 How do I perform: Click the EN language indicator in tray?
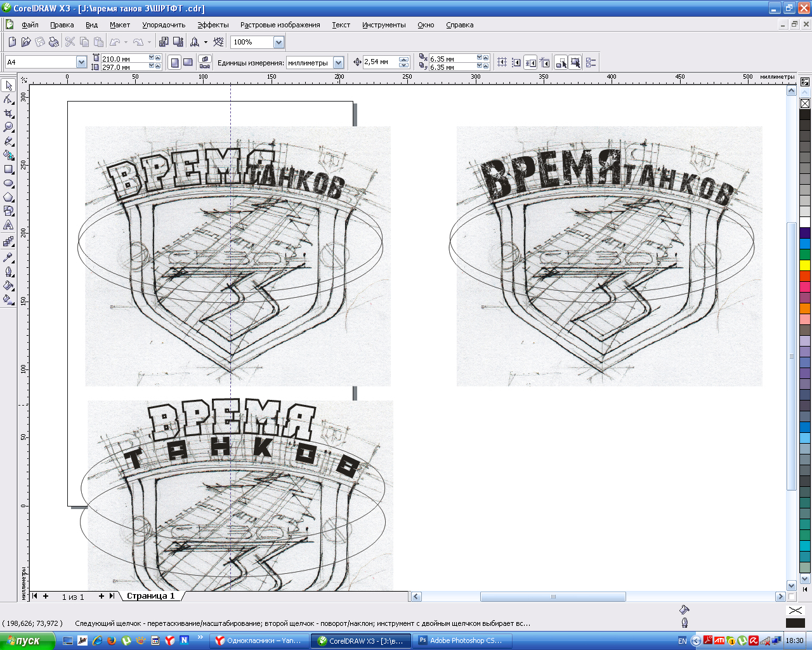(x=682, y=641)
